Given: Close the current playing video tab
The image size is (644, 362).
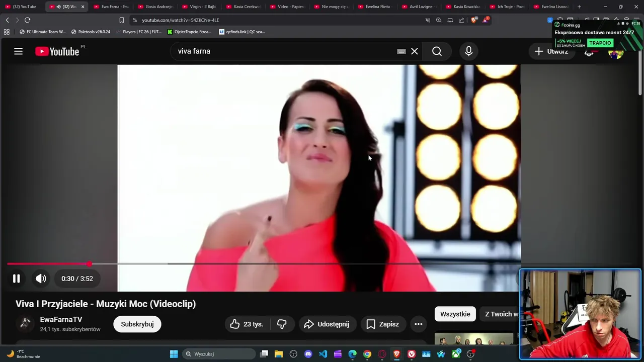Looking at the screenshot, I should point(83,7).
